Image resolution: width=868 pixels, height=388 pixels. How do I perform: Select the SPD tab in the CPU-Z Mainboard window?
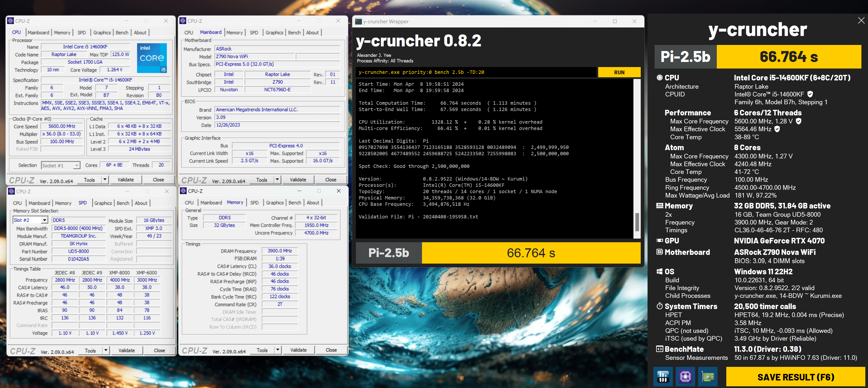254,33
